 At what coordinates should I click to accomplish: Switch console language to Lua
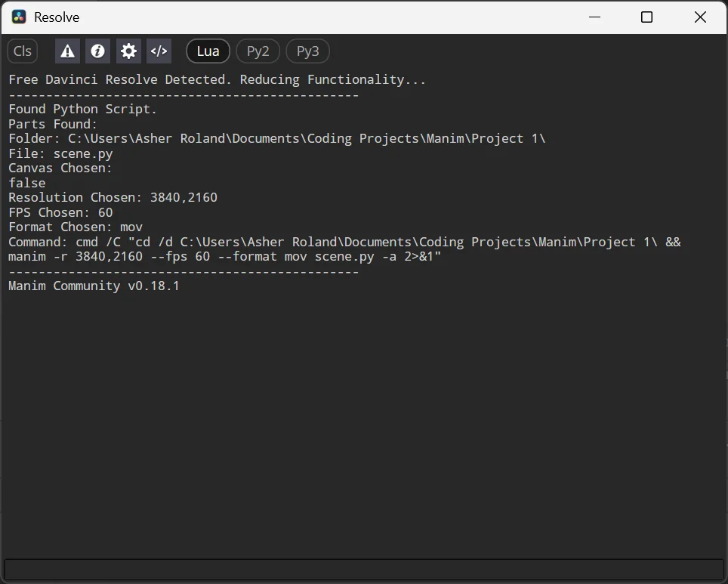pyautogui.click(x=208, y=51)
